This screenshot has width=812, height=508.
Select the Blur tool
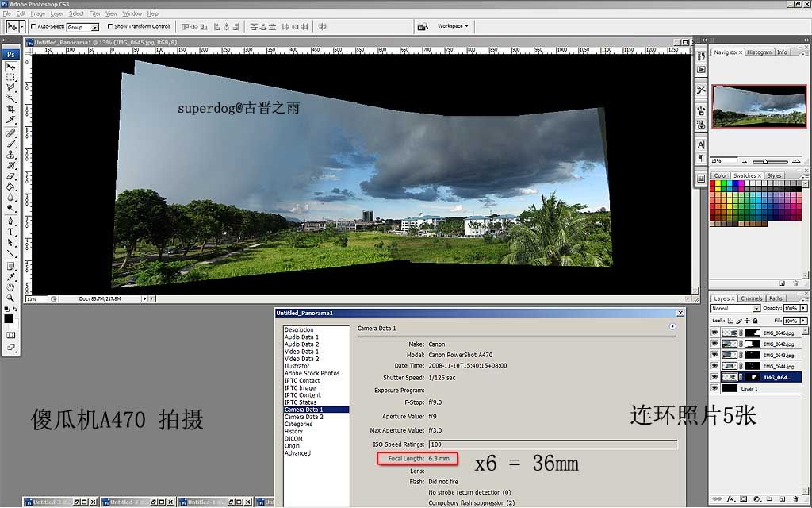10,198
